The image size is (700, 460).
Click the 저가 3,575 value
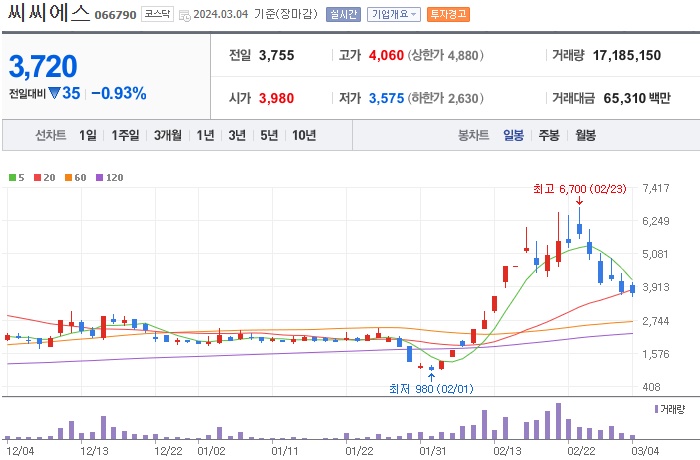pyautogui.click(x=386, y=98)
